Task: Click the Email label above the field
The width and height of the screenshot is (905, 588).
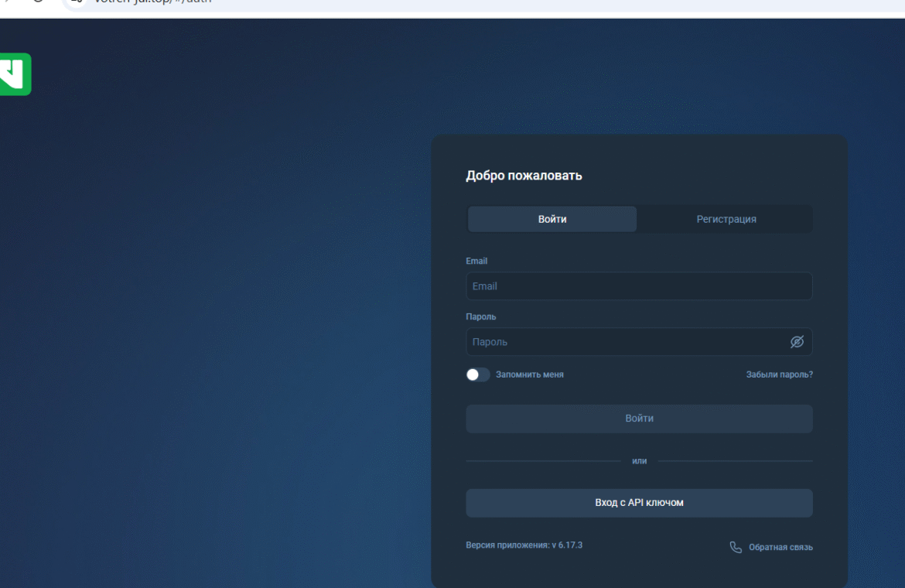Action: (x=476, y=262)
